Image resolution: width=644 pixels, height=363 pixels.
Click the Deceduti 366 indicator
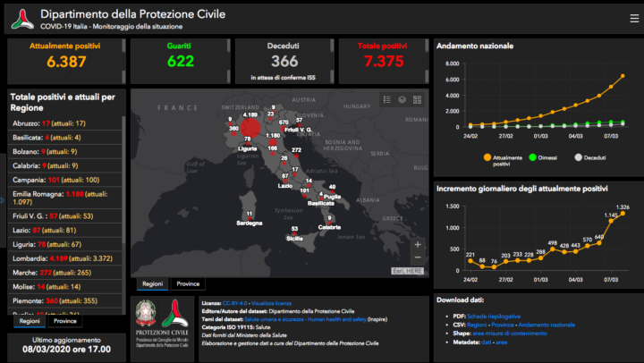click(x=284, y=61)
